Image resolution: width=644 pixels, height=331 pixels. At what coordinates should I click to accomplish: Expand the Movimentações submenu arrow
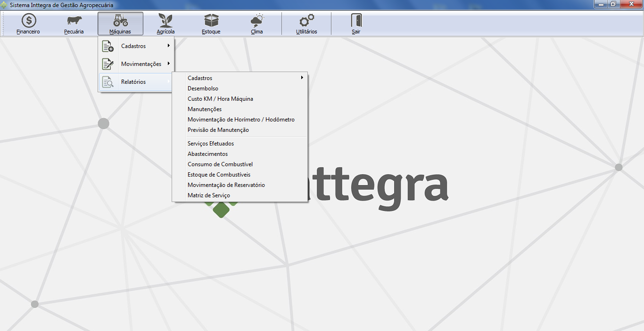click(168, 64)
